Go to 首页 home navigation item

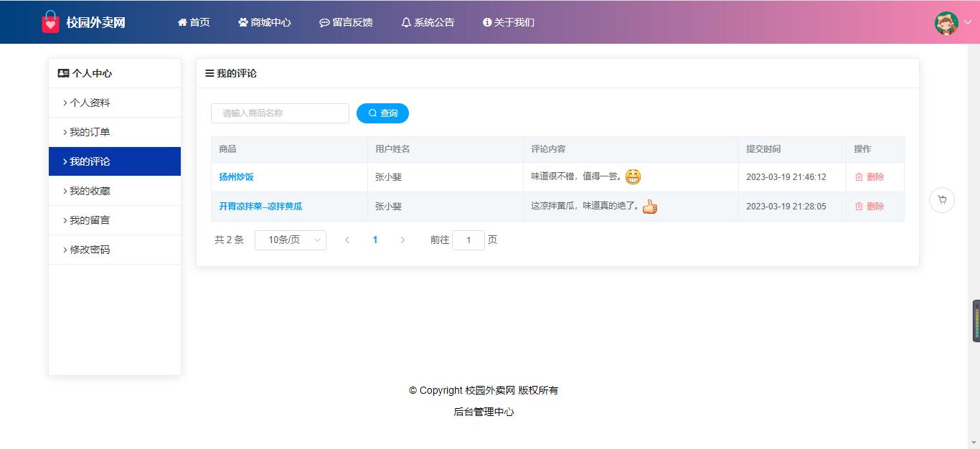point(194,22)
